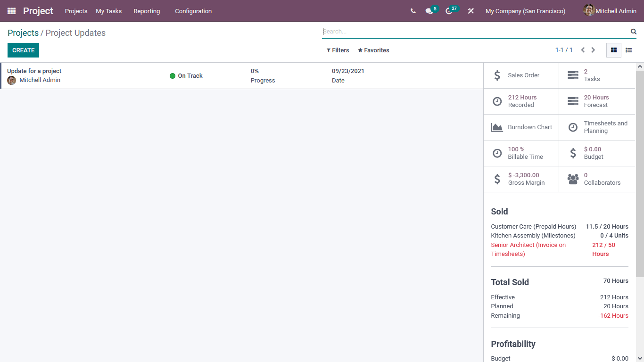Click the Tasks list icon
Viewport: 644px width, 362px height.
pyautogui.click(x=573, y=75)
